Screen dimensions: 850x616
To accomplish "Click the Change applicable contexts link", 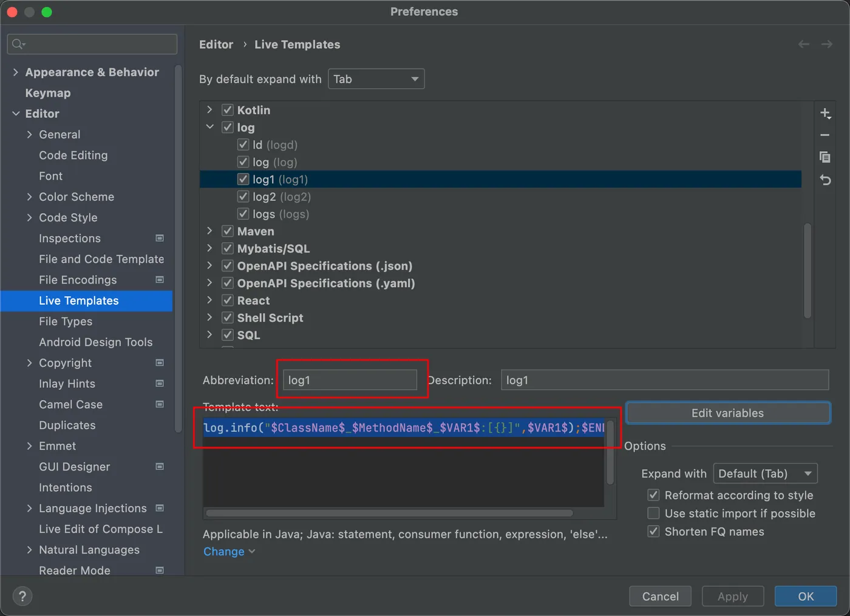I will [229, 552].
